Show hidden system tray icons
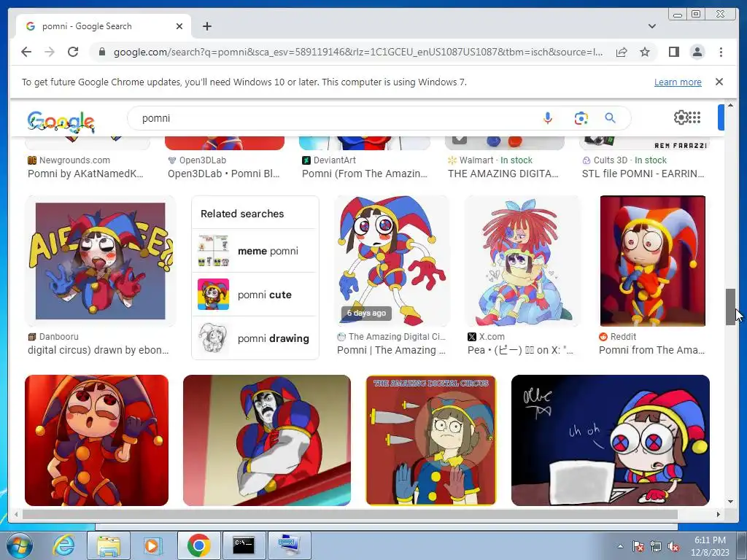This screenshot has height=560, width=747. (x=620, y=547)
